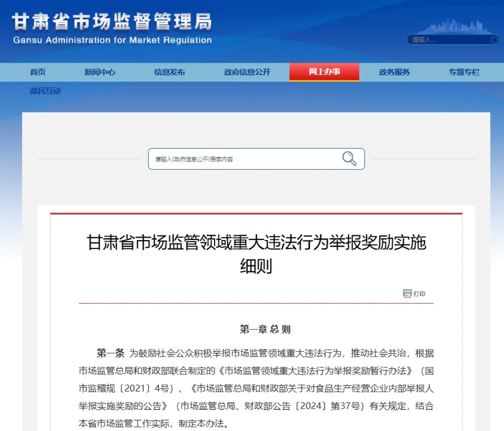The width and height of the screenshot is (504, 431).
Task: Click the article title 甘肃省市场监管领域重大违法行为举报奖励实施细则
Action: point(256,254)
